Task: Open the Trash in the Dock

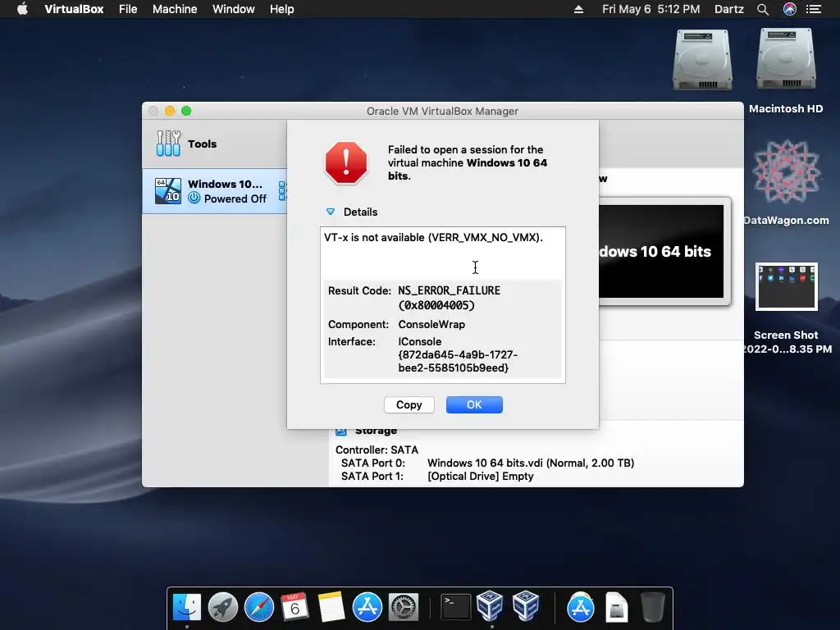Action: pos(652,607)
